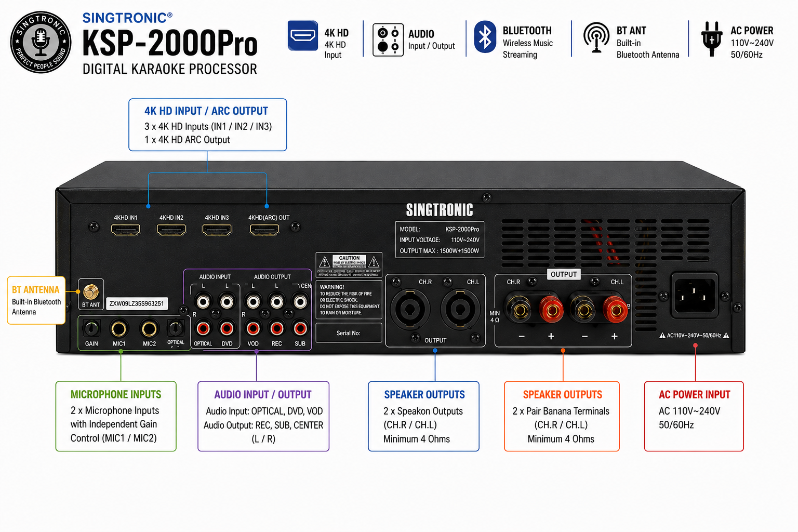Screen dimensions: 798x532
Task: Click the SINGTRONIC logo on the rear panel
Action: [440, 210]
